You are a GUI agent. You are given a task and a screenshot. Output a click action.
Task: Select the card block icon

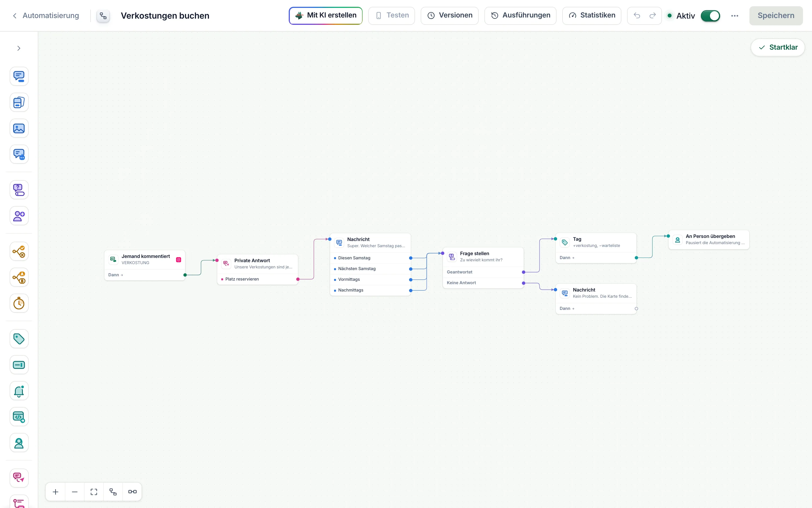coord(19,102)
